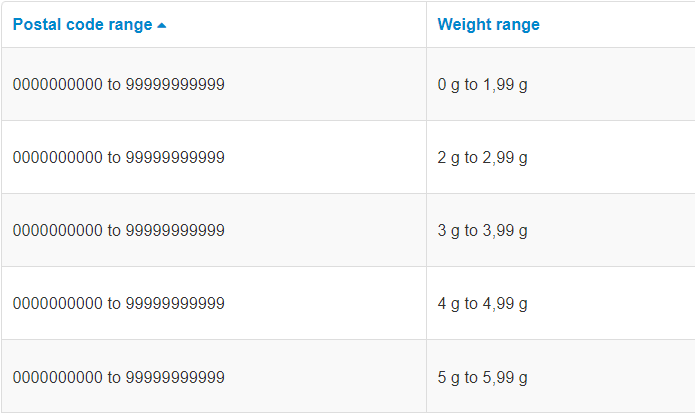Select the 3 g to 3,99 g weight cell
This screenshot has width=695, height=413.
pyautogui.click(x=482, y=231)
